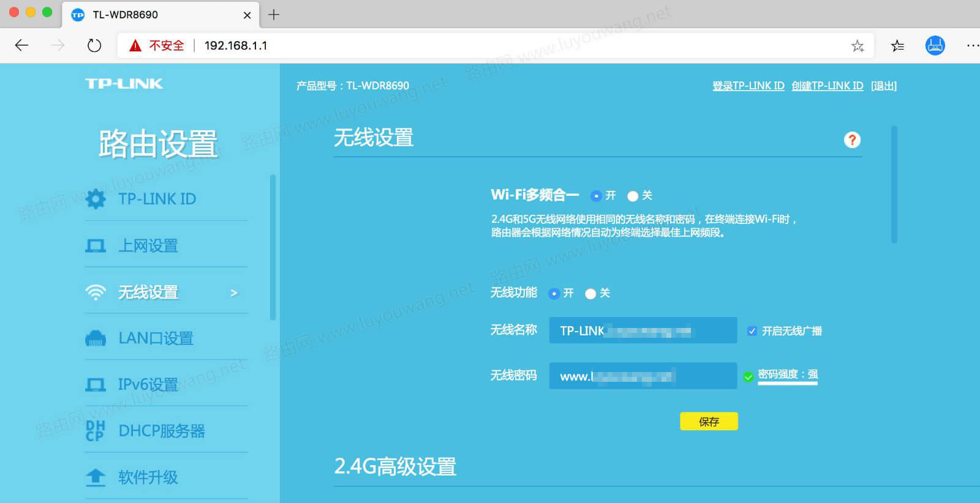Click the 2.4G高级设置 heading

pos(395,468)
